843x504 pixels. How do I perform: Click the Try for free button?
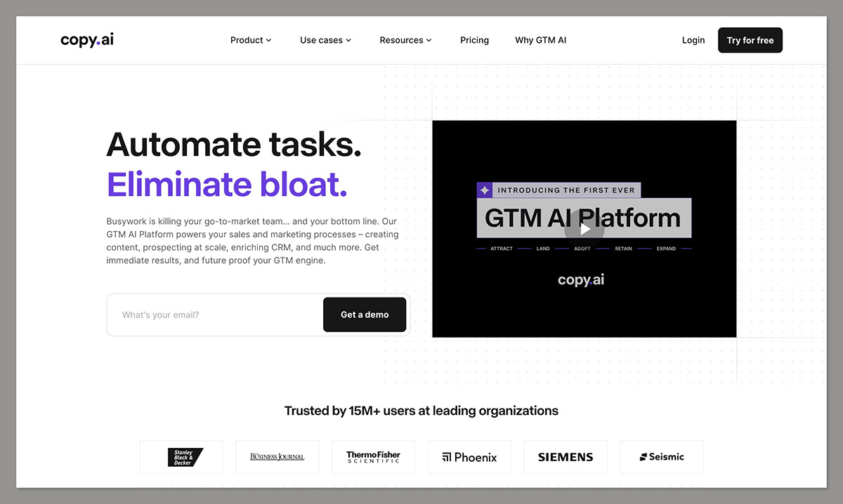[750, 40]
